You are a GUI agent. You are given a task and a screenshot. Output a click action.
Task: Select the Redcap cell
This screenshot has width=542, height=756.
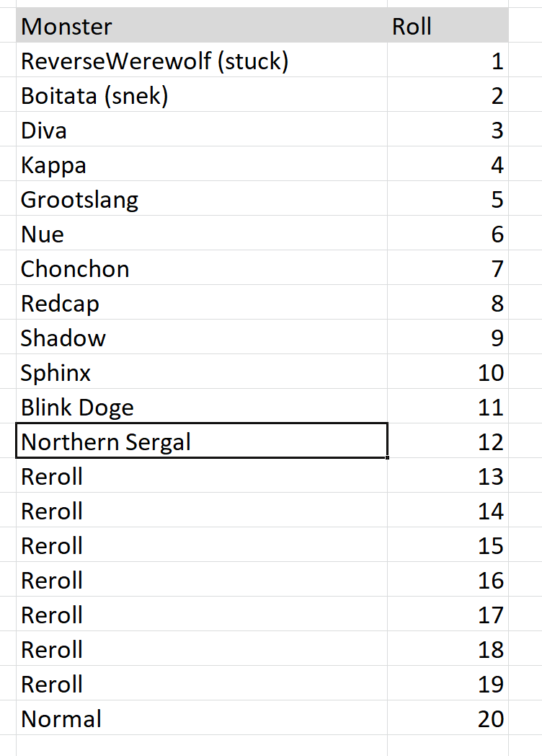tap(202, 304)
